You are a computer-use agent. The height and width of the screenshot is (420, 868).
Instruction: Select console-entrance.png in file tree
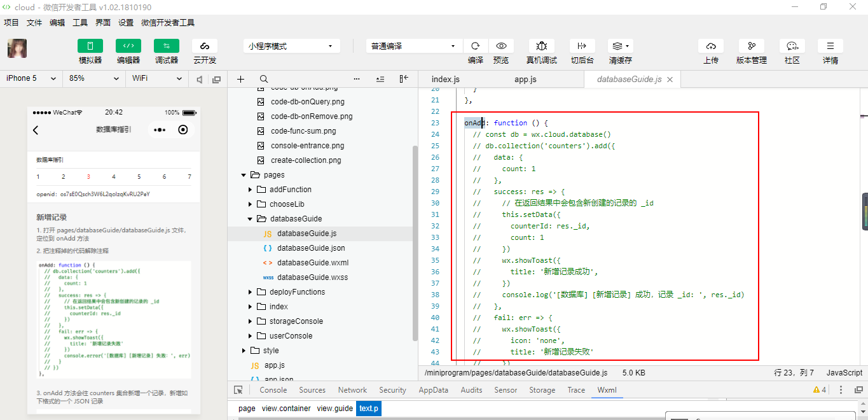(307, 146)
